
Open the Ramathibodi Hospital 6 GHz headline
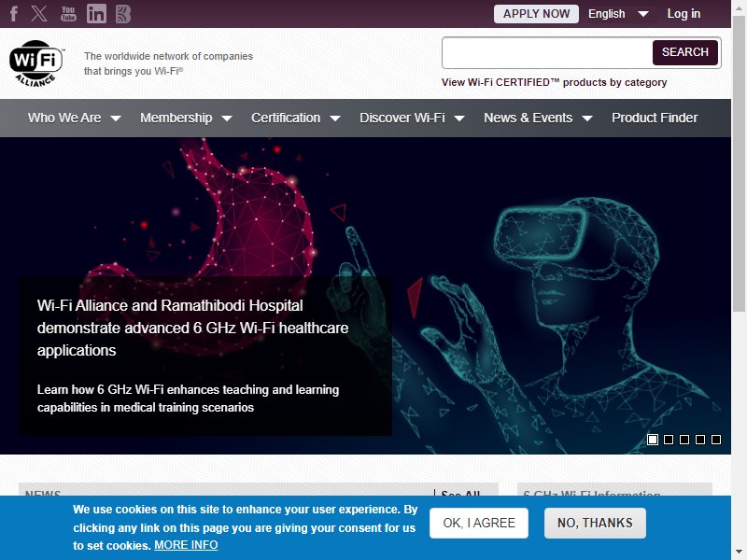[192, 328]
